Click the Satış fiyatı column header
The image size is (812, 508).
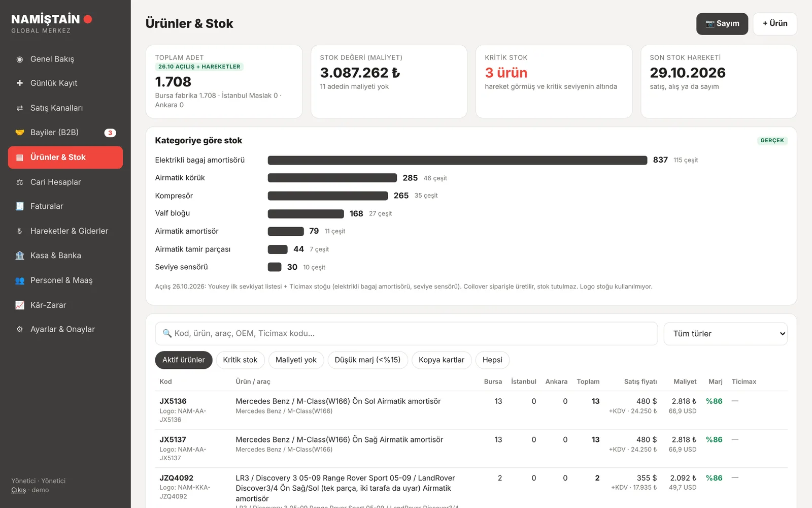point(640,382)
